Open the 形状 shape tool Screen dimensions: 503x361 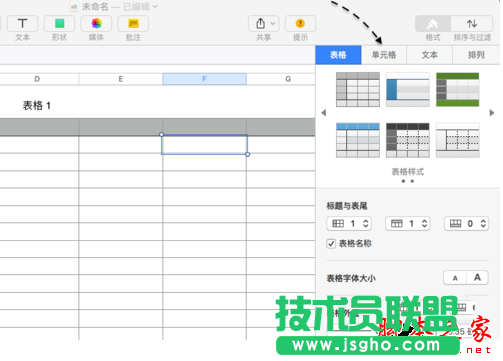click(x=59, y=24)
